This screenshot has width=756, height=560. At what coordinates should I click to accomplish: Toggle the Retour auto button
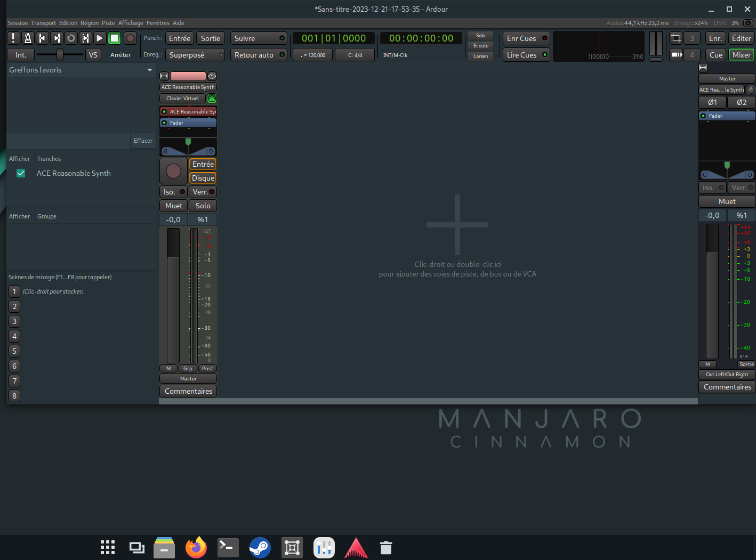coord(259,55)
